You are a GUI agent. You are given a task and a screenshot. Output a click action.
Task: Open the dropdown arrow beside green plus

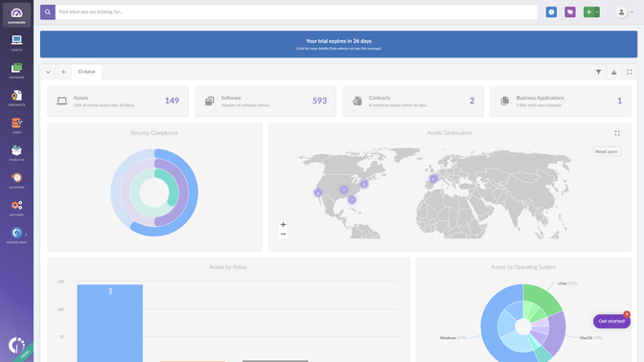point(597,11)
